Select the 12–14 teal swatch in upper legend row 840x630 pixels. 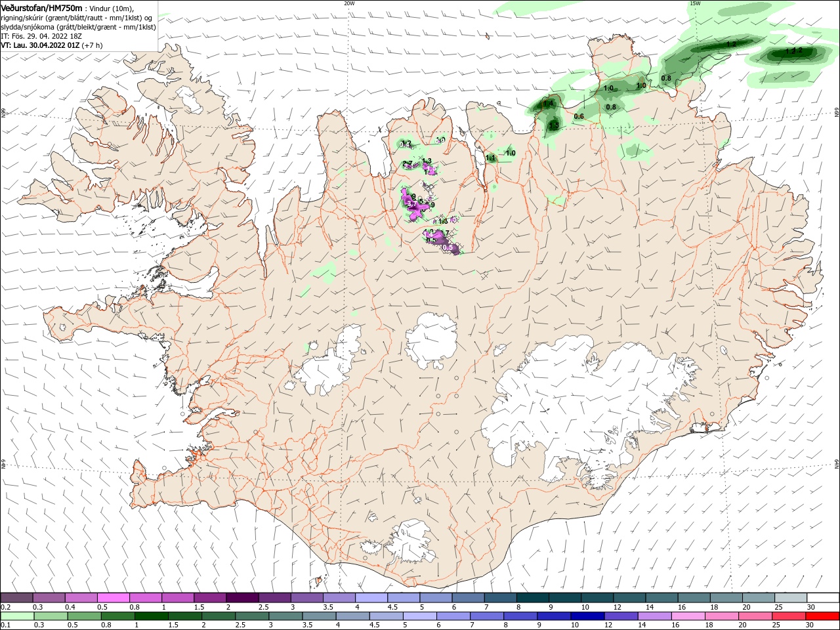coord(629,598)
